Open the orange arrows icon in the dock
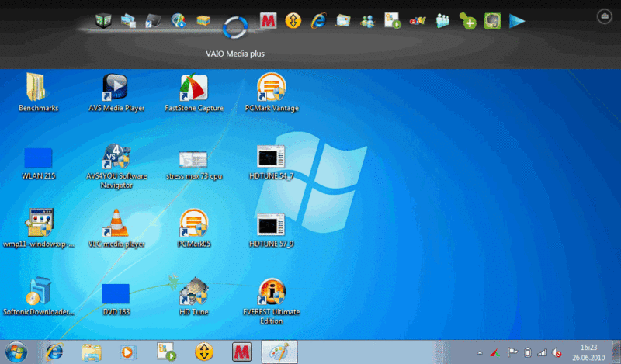621x364 pixels. click(x=293, y=21)
